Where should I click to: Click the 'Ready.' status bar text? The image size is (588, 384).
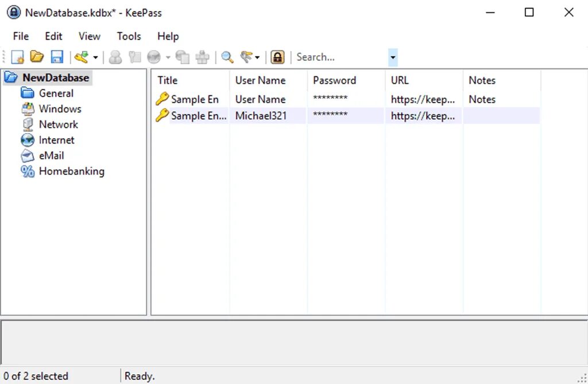[x=140, y=376]
